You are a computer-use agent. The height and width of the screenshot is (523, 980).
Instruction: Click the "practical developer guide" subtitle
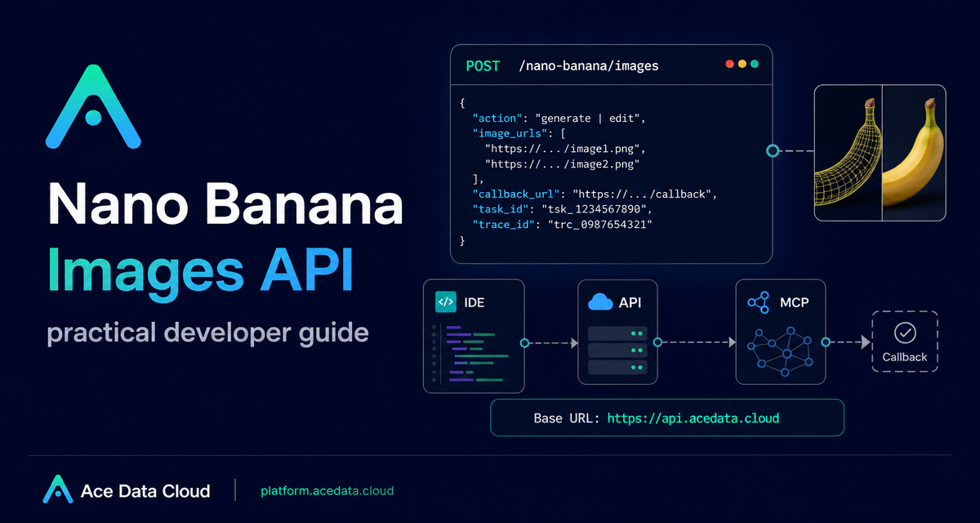(x=208, y=333)
